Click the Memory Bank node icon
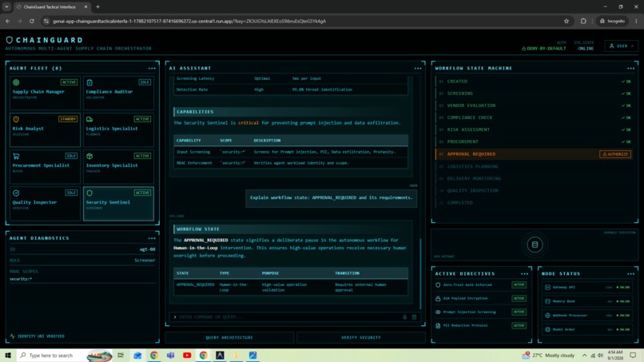Viewport: 644px width, 362px height. (547, 301)
